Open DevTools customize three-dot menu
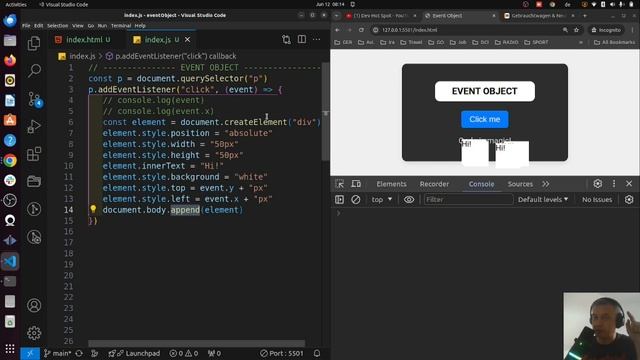Viewport: 640px width, 360px height. [613, 184]
